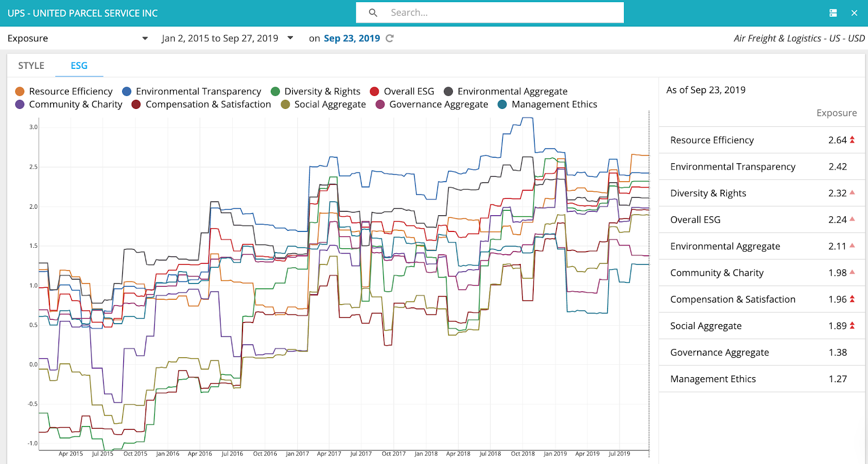Viewport: 868px width, 464px height.
Task: Select the Environmental Aggregate table row
Action: pos(762,246)
